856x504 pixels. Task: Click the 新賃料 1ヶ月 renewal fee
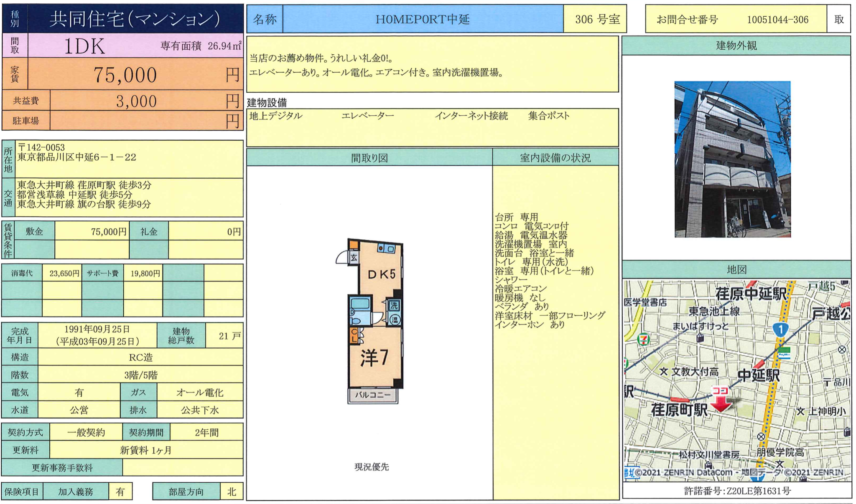146,450
